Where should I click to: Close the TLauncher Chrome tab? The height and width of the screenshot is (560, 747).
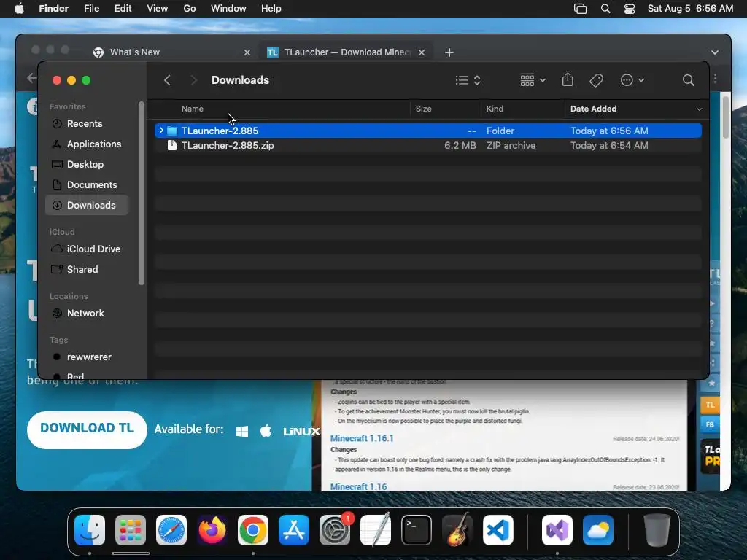(x=422, y=52)
